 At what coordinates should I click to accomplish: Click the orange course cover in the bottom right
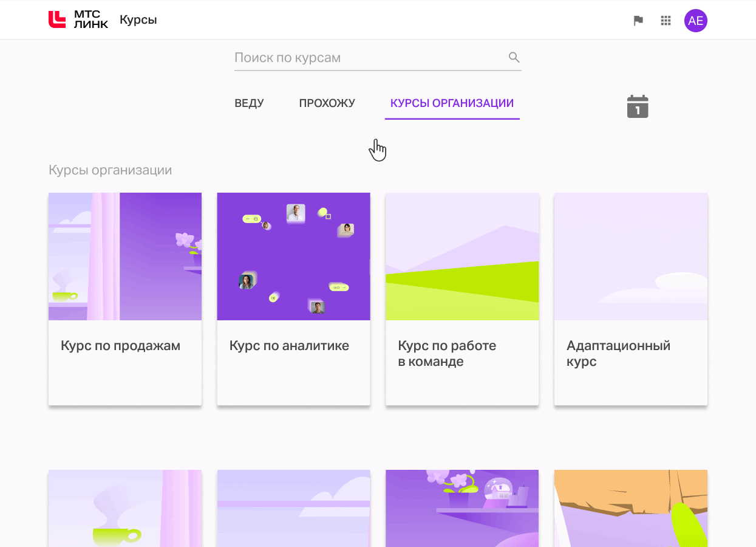point(630,509)
